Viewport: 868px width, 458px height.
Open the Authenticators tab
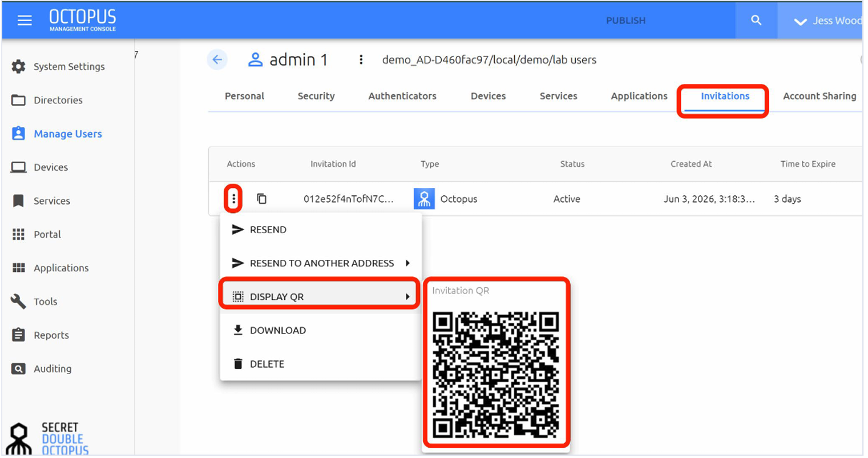pyautogui.click(x=402, y=97)
